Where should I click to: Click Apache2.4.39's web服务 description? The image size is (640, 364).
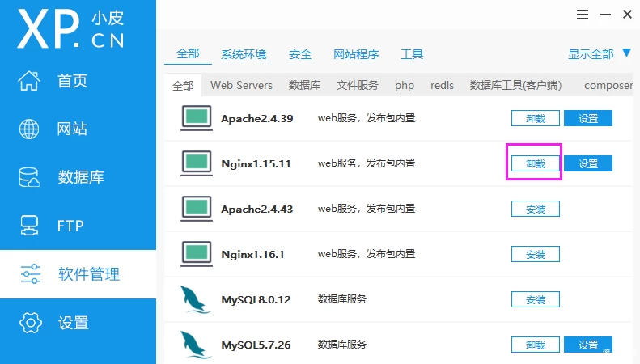[x=367, y=118]
